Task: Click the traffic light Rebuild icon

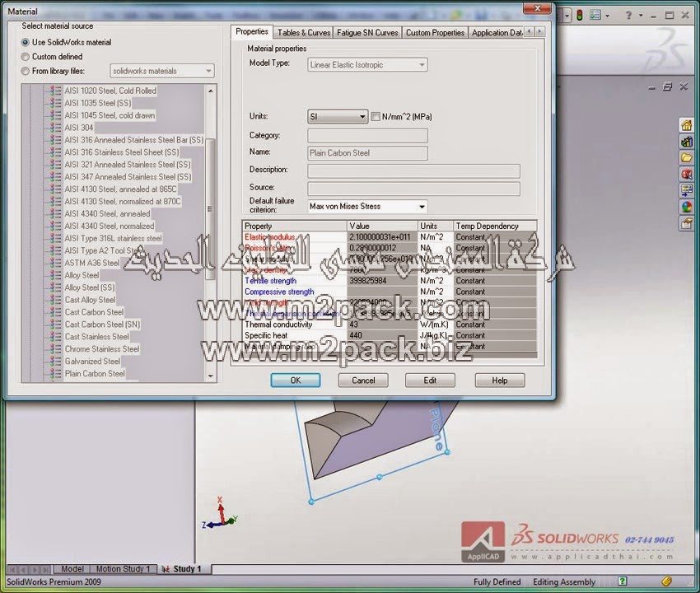Action: click(x=580, y=16)
